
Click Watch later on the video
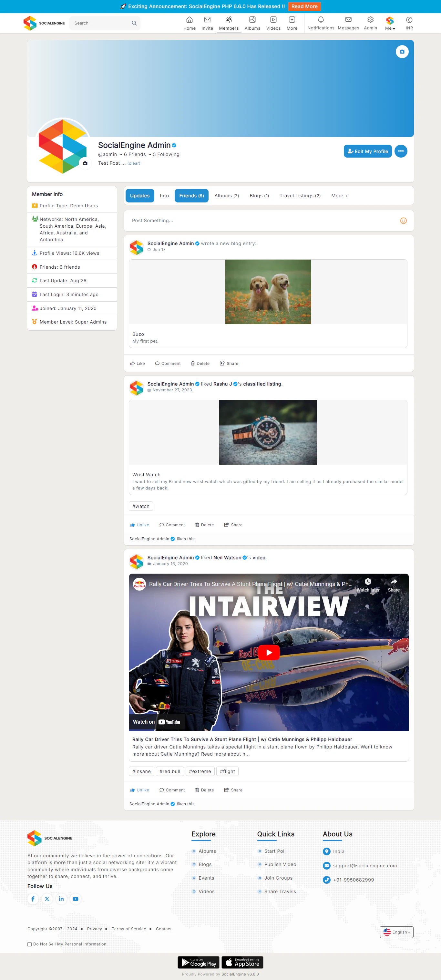[x=368, y=585]
